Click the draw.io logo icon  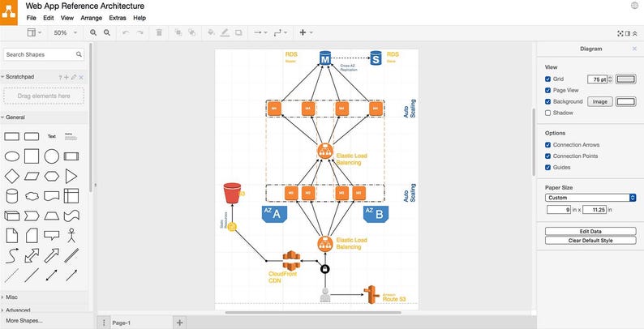coord(9,12)
